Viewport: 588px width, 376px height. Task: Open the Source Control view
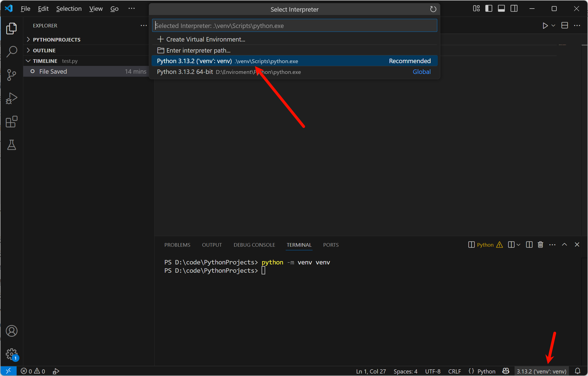(x=12, y=75)
